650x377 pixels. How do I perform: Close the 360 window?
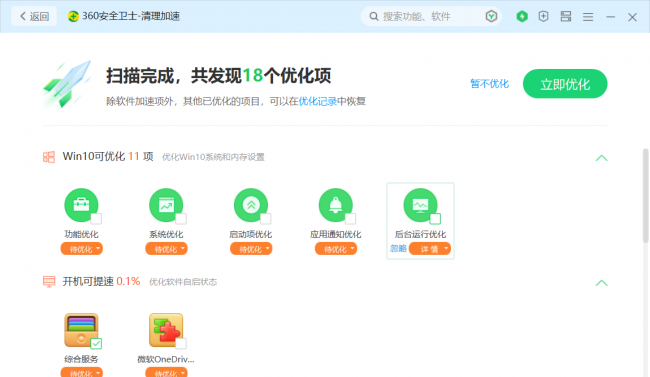632,17
